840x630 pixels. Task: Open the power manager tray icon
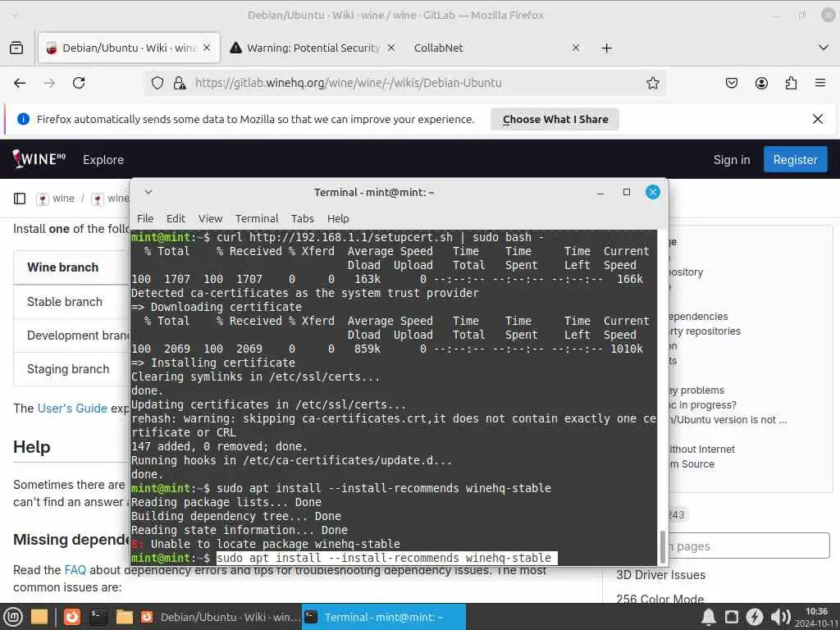pyautogui.click(x=755, y=617)
